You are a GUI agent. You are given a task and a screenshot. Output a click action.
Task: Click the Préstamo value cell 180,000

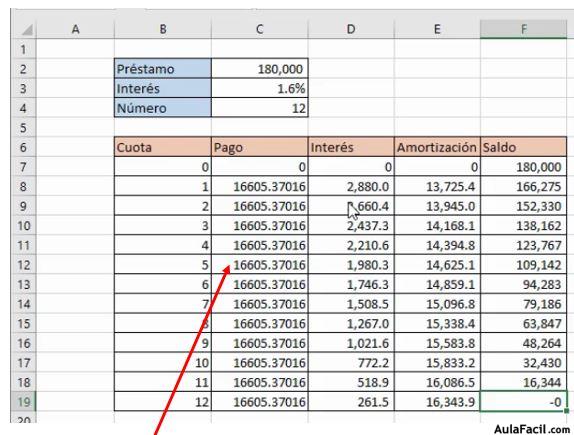coord(260,69)
